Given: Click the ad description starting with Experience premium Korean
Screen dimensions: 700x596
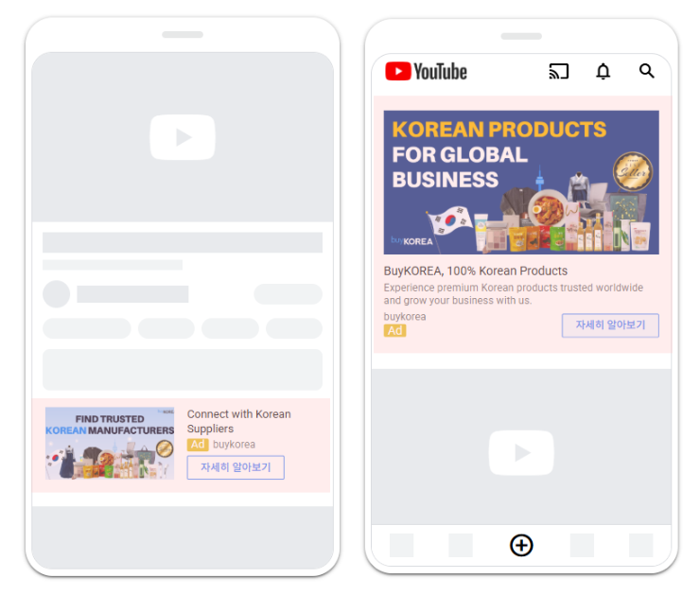Looking at the screenshot, I should coord(513,294).
